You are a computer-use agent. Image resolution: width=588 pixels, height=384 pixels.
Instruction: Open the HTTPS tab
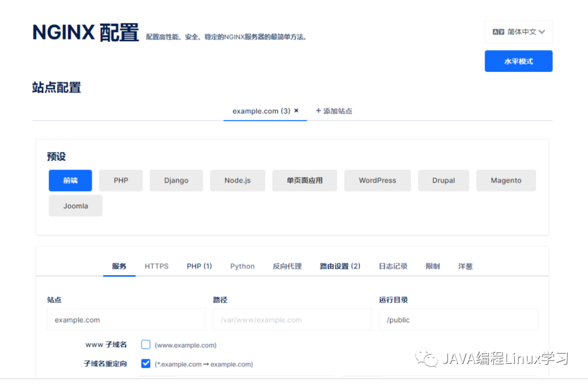(x=156, y=266)
